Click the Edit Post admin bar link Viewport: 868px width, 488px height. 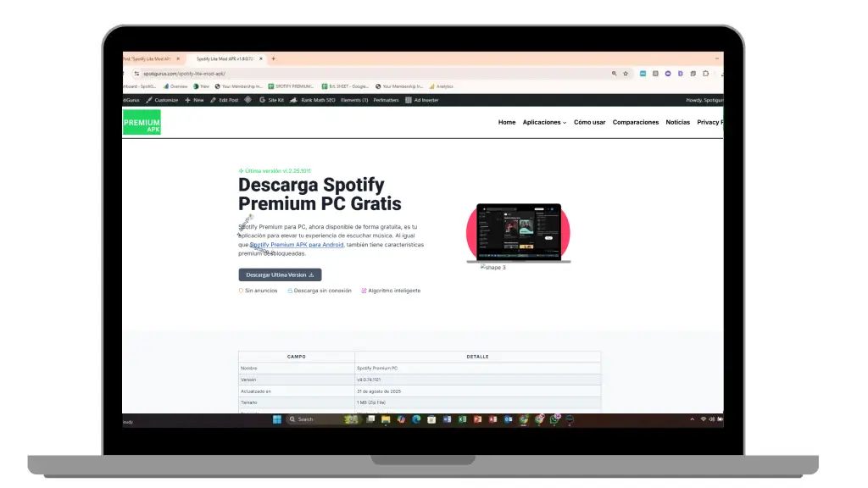225,100
